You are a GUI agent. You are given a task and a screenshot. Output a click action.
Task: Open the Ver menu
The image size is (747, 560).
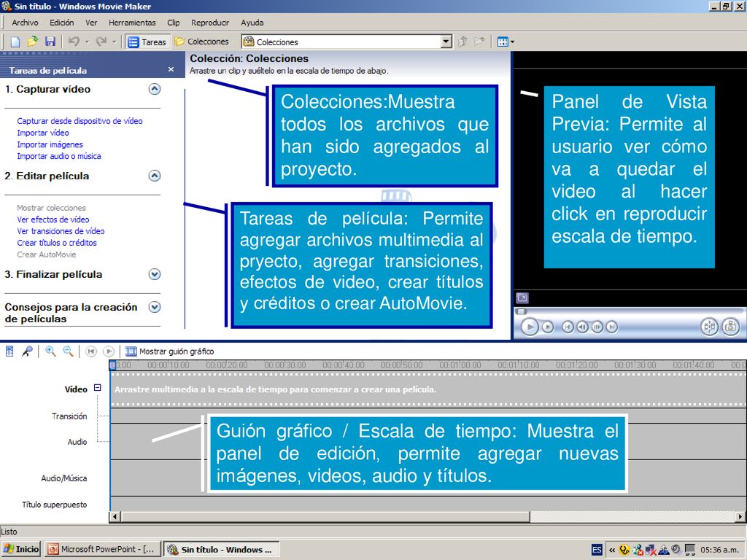point(91,23)
